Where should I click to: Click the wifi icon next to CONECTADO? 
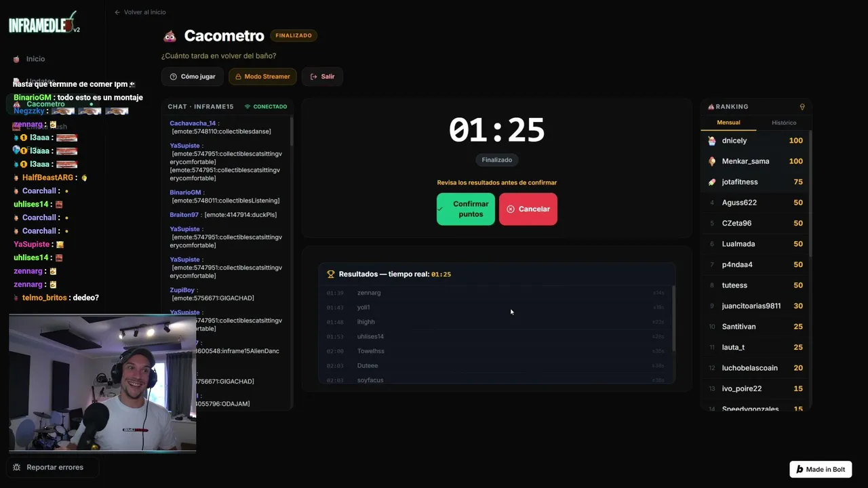coord(248,106)
